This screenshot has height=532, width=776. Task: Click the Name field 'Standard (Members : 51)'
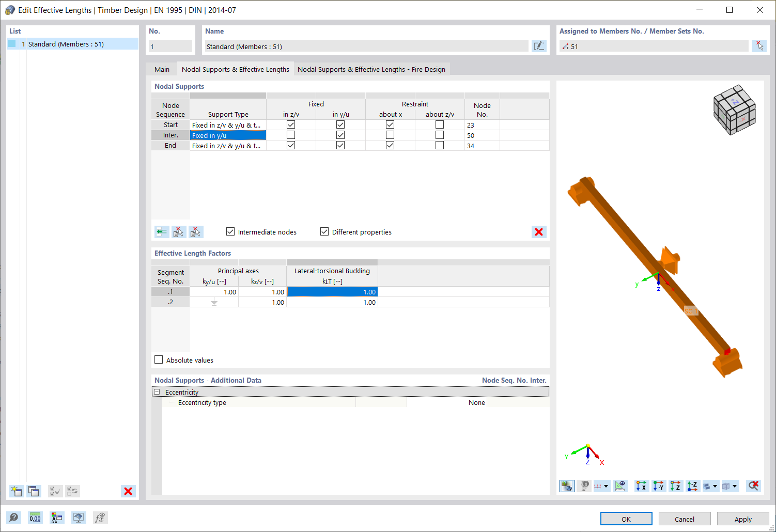click(366, 46)
